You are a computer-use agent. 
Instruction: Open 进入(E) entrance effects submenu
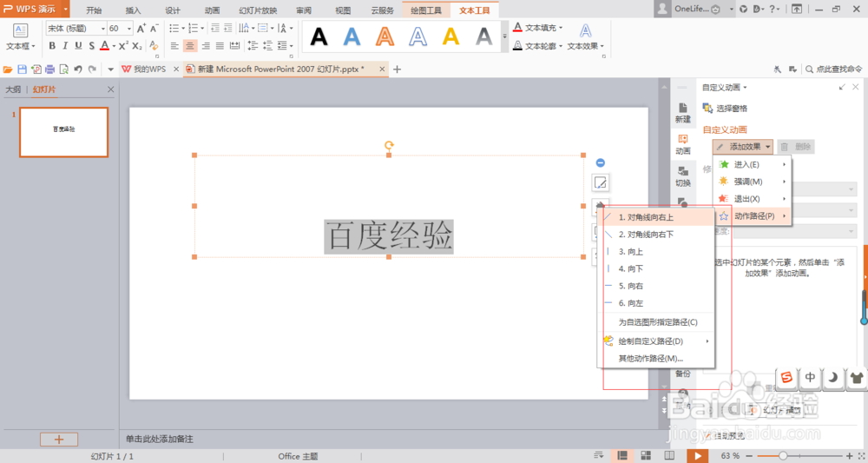point(753,164)
